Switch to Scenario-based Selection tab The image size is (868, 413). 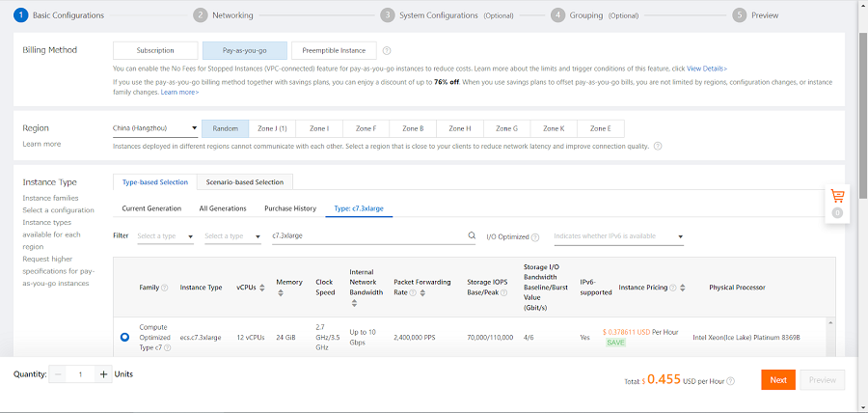click(244, 181)
